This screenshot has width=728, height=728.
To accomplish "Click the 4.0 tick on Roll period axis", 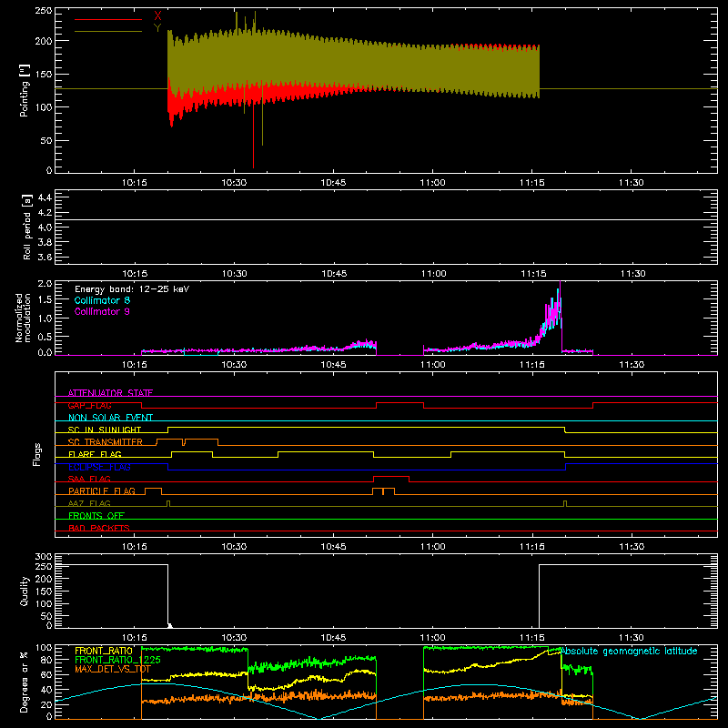I will click(45, 227).
